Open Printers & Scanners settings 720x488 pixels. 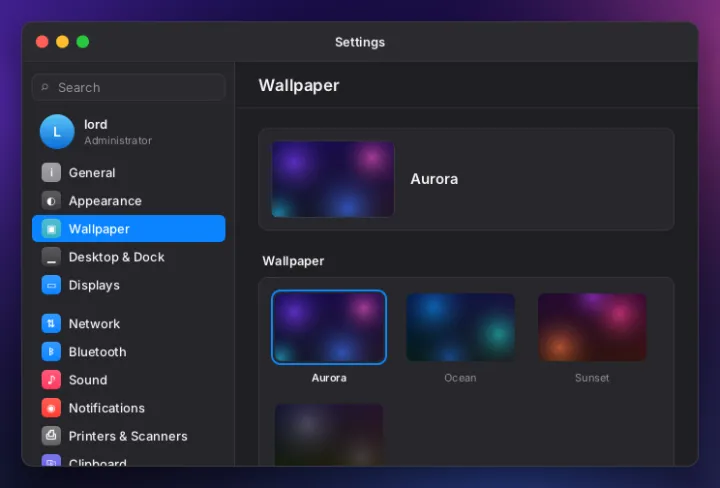pyautogui.click(x=129, y=436)
